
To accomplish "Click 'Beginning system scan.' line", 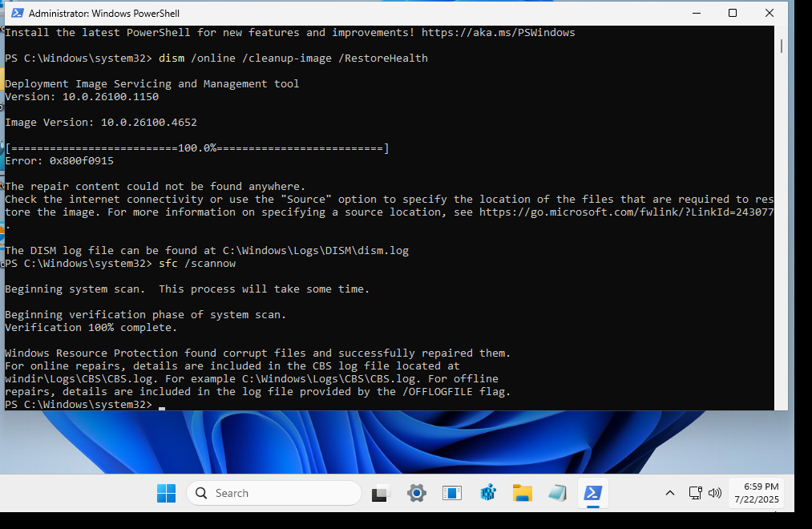I will (x=187, y=289).
